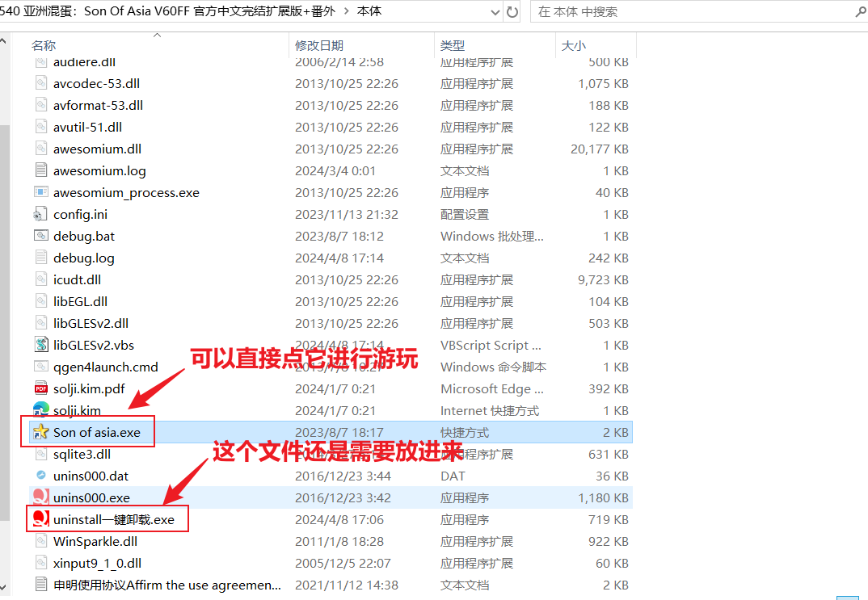
Task: Select the awesomium.dll file name
Action: point(97,149)
